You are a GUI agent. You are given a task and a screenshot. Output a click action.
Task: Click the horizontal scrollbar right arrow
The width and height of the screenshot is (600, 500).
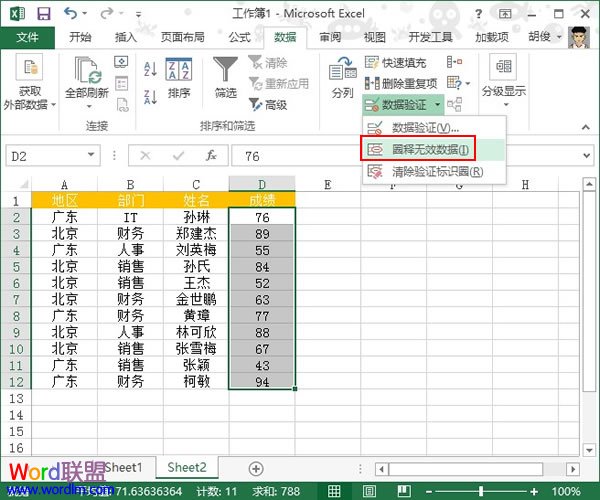pyautogui.click(x=573, y=469)
